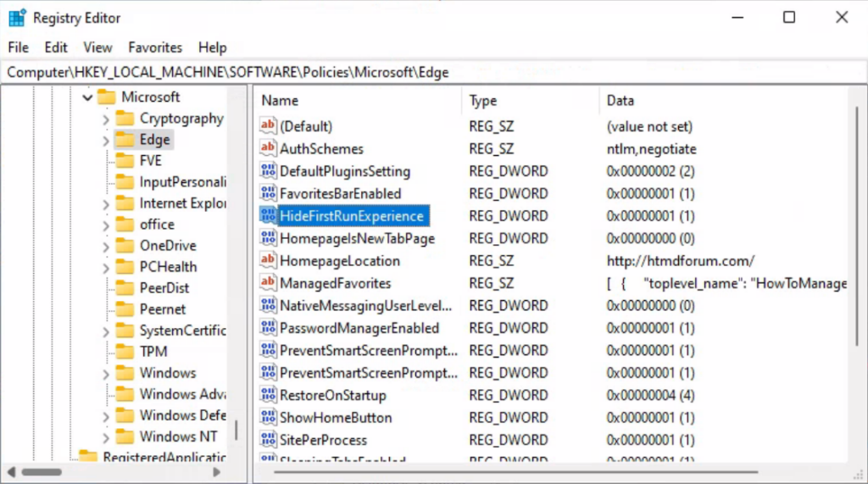Click the toplevel_name data of ManagedFavorites

(726, 283)
